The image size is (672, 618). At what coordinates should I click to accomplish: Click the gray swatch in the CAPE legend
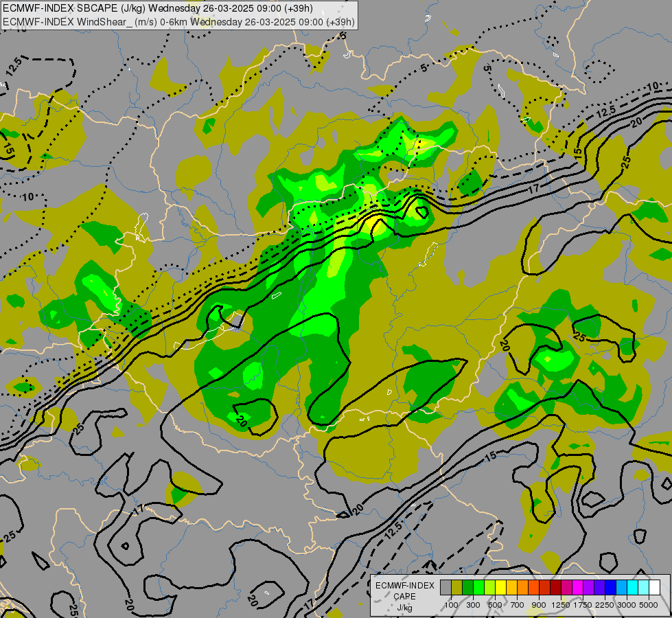445,587
